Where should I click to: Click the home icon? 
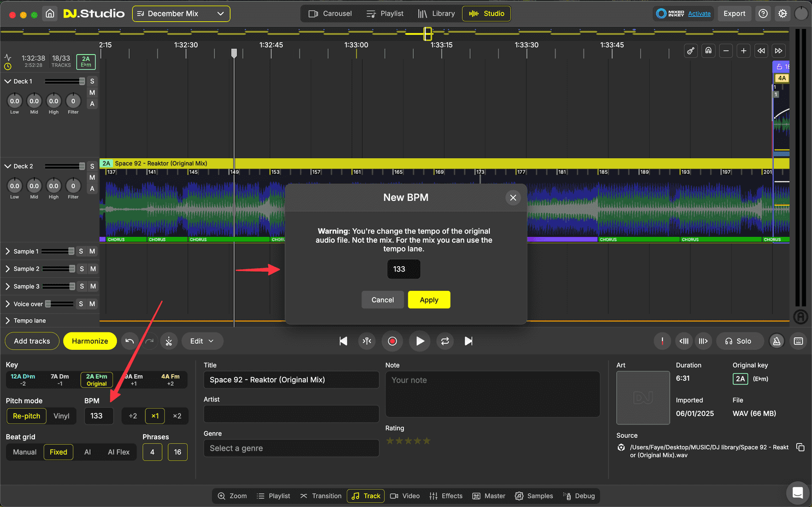click(50, 14)
